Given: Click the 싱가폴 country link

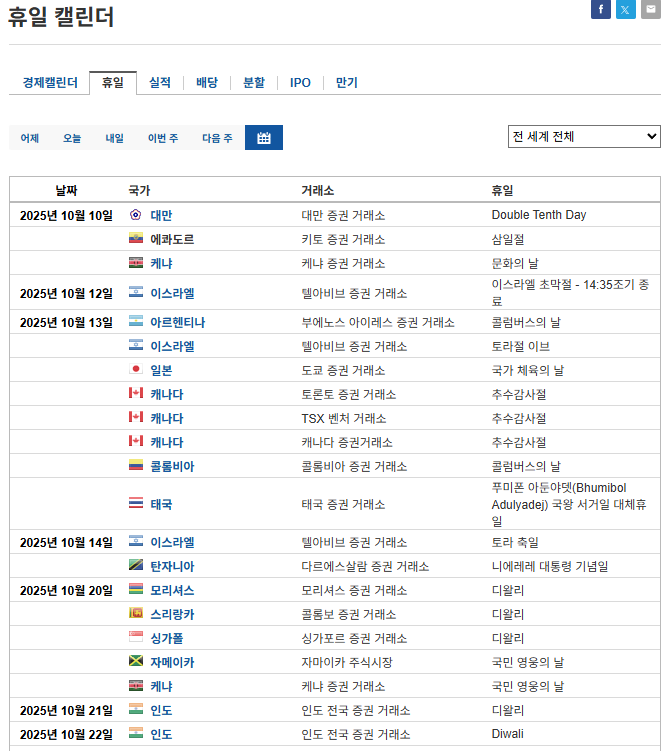Looking at the screenshot, I should [166, 638].
